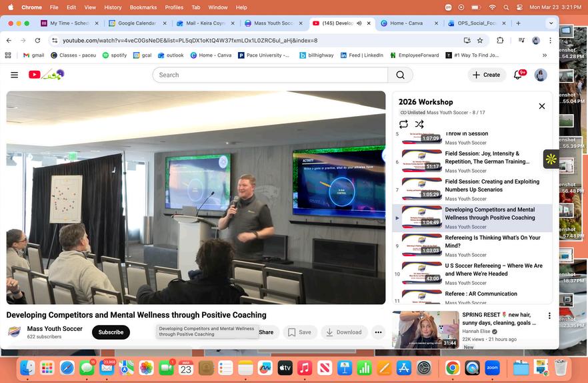Switch to the My Time - Sched tab

[69, 23]
